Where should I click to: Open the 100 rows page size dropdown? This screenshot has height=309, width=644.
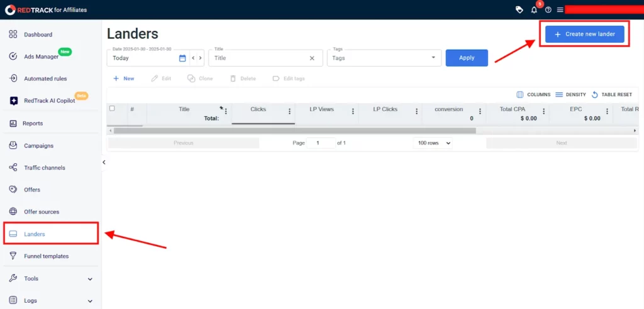coord(433,143)
